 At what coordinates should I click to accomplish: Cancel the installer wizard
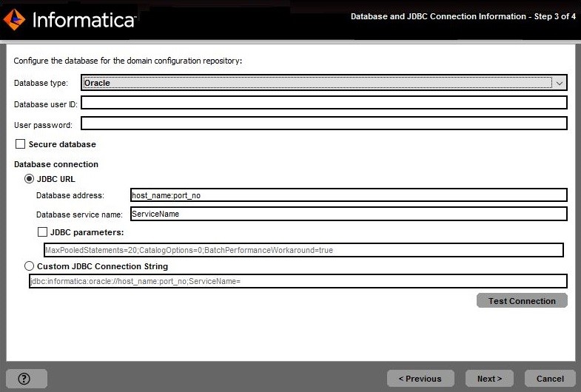tap(550, 378)
